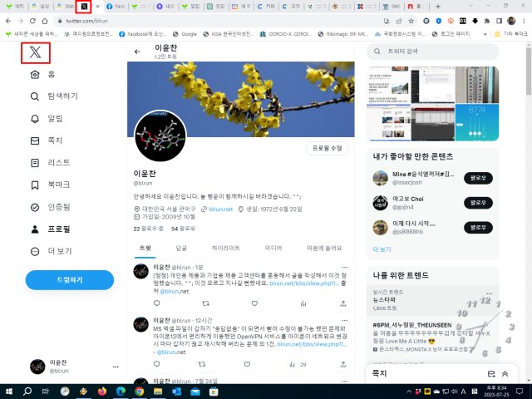Open account menu dots next to @blrun
Image resolution: width=532 pixels, height=399 pixels.
point(116,367)
